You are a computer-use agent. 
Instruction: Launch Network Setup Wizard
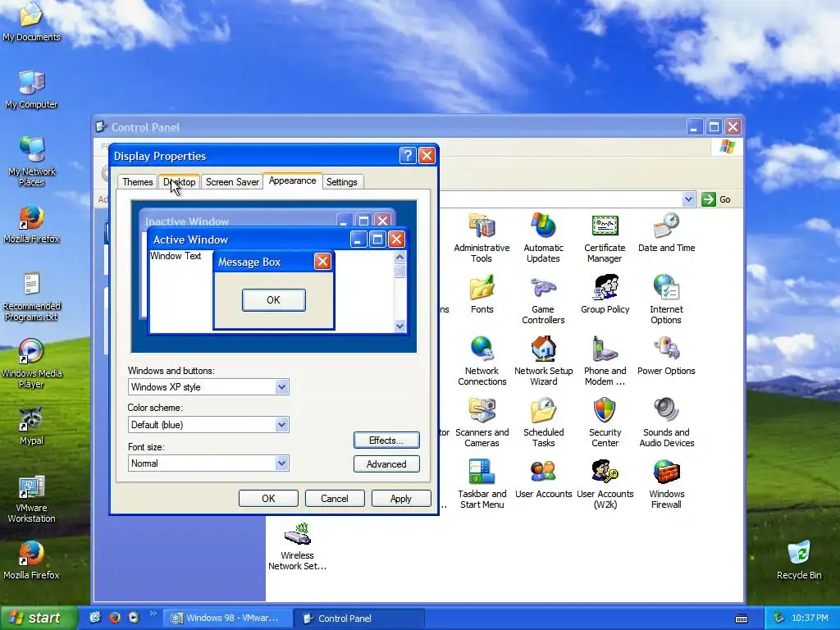543,361
